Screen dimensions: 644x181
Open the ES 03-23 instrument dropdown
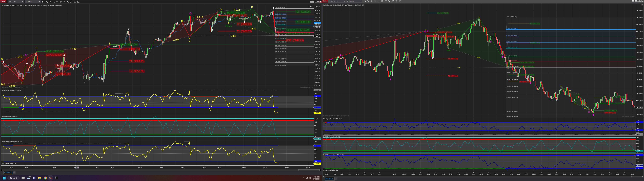[16, 2]
